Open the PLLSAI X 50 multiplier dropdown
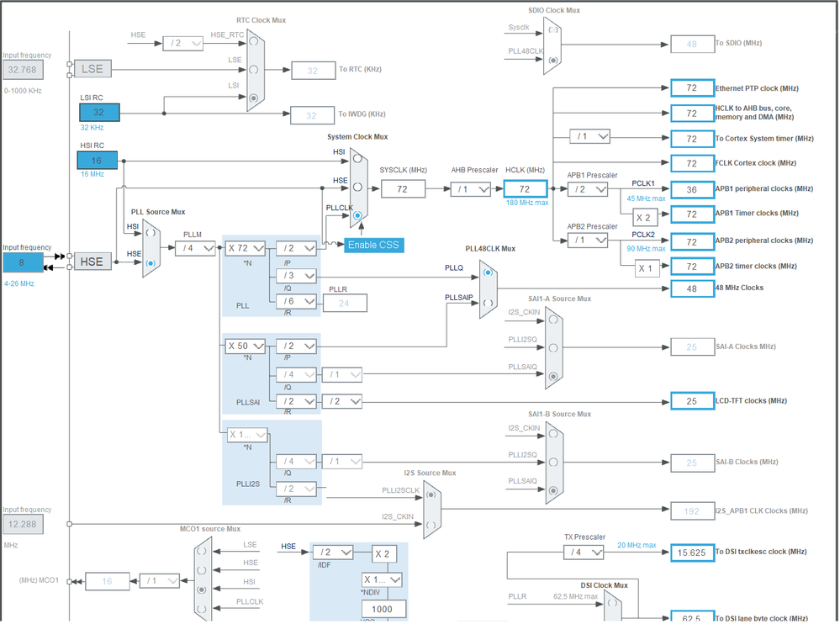 (244, 346)
